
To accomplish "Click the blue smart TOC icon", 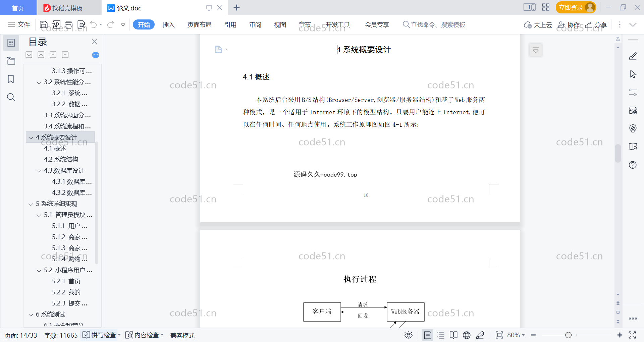I will [x=96, y=55].
